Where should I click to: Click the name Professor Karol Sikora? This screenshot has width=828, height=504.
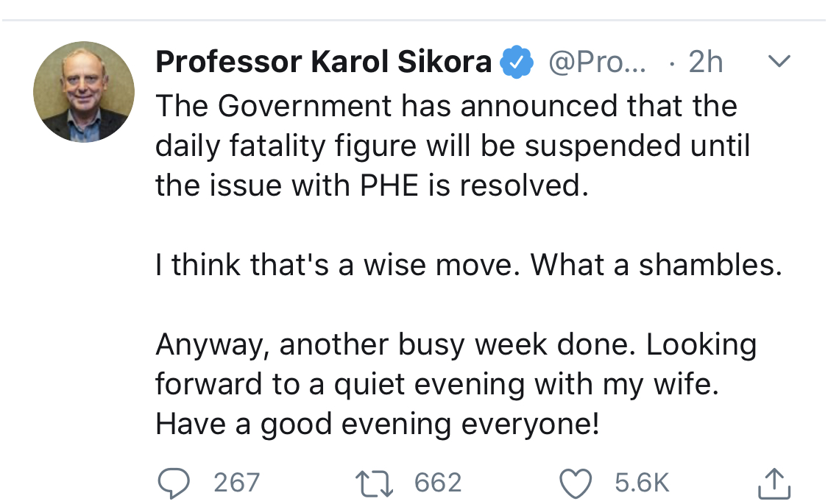tap(324, 63)
